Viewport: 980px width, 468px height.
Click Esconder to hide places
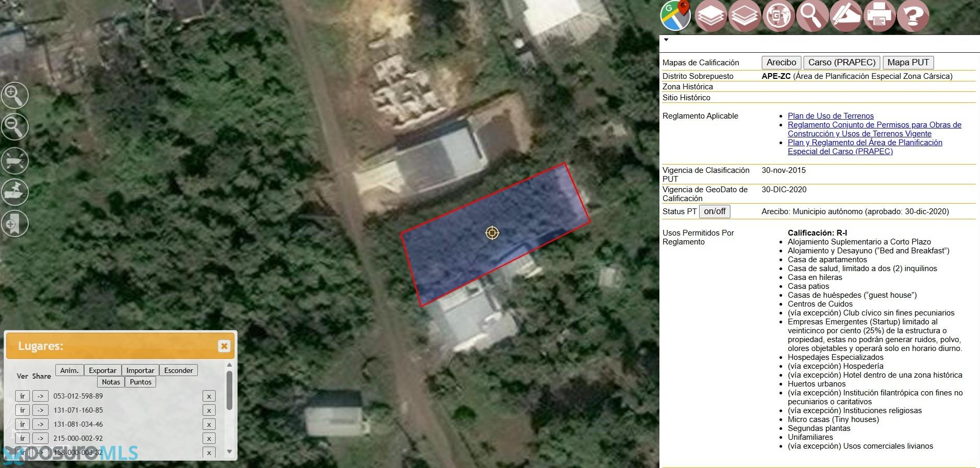pyautogui.click(x=178, y=370)
